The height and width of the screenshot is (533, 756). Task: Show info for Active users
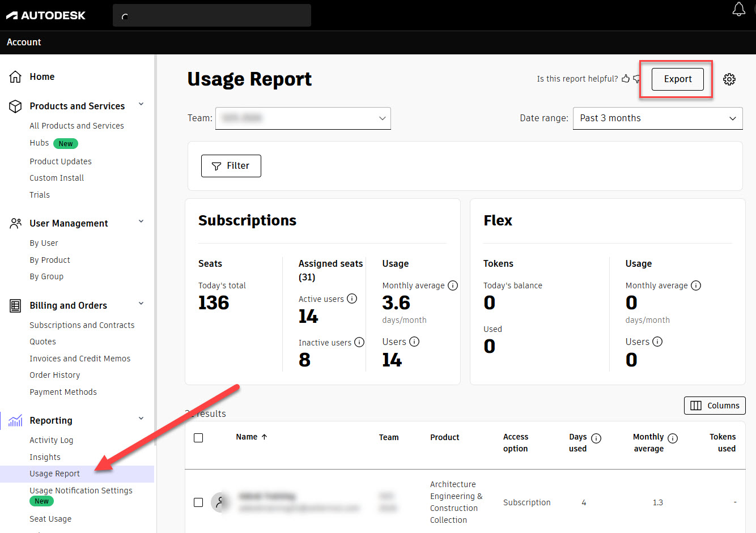coord(352,299)
